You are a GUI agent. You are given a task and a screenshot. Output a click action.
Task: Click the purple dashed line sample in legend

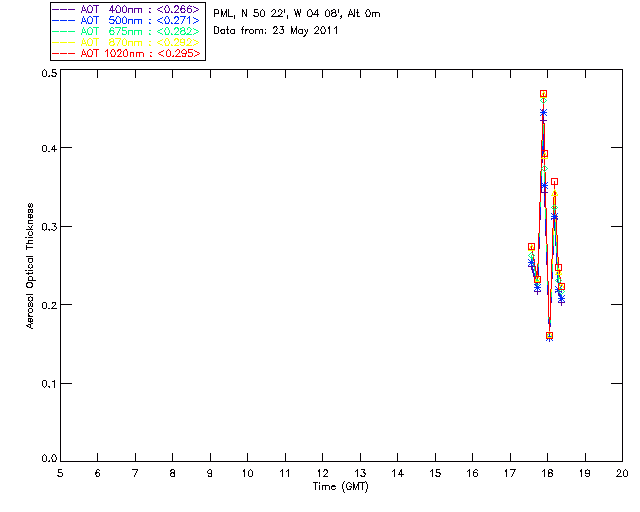tap(64, 9)
